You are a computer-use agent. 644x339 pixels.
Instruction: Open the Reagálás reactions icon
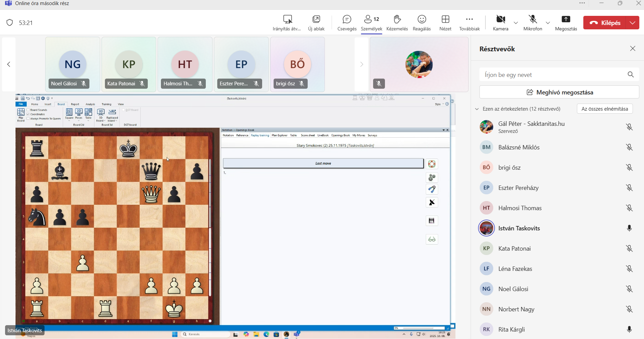click(x=422, y=20)
